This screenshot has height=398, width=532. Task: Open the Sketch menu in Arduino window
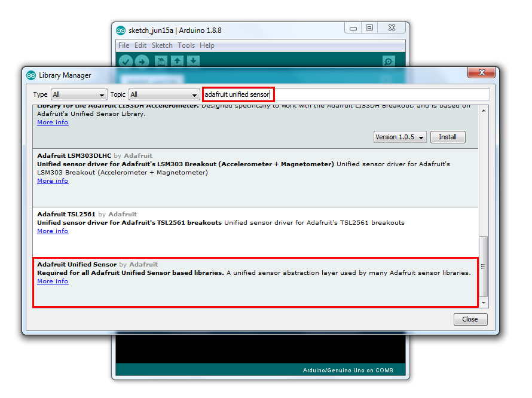click(x=162, y=45)
